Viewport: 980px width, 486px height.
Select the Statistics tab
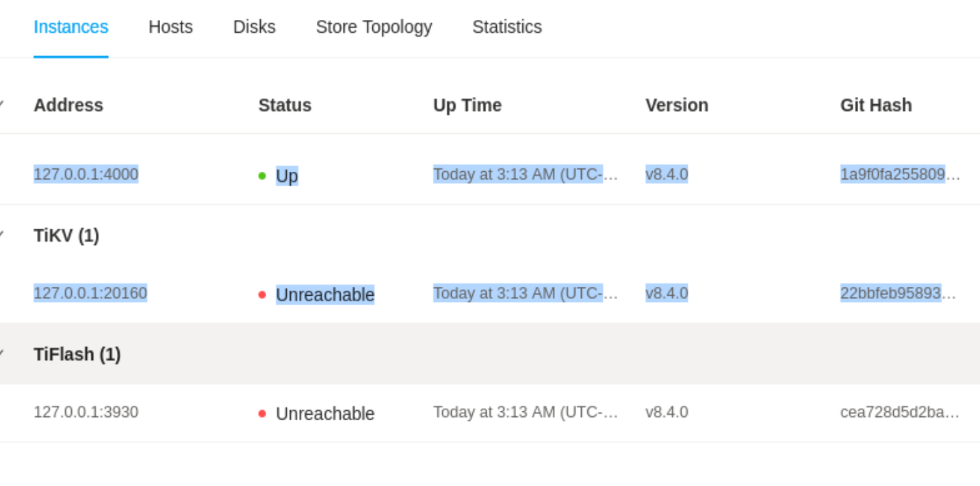pos(506,27)
